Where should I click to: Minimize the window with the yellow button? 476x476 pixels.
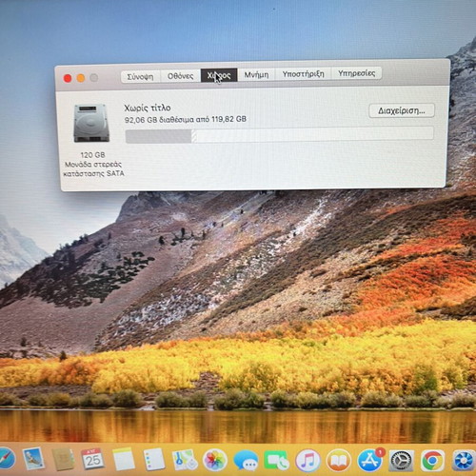pyautogui.click(x=81, y=78)
